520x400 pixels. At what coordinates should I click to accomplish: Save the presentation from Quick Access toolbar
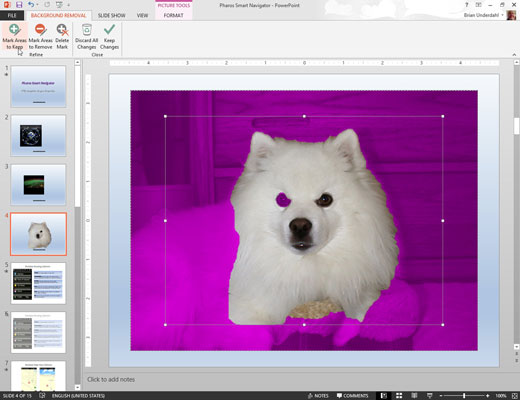pyautogui.click(x=19, y=5)
